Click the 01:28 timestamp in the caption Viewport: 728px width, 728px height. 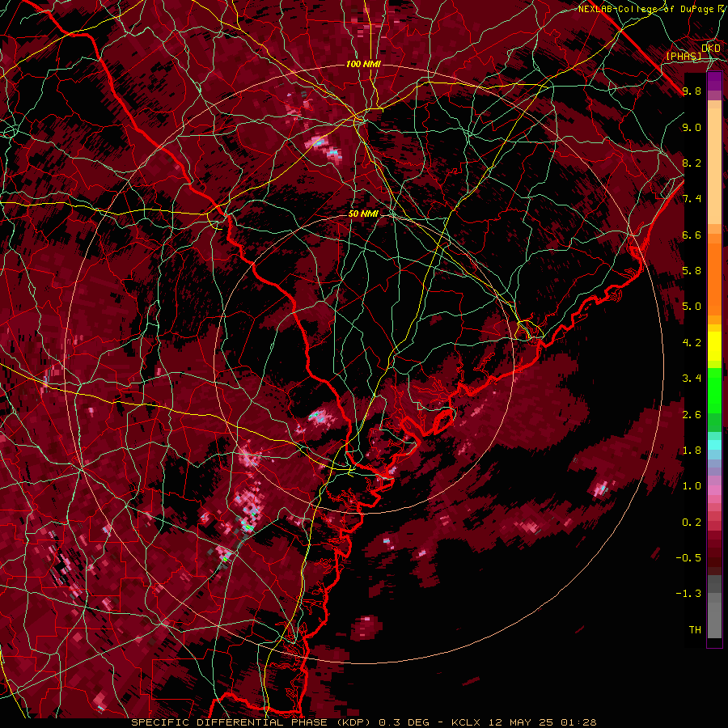pos(578,722)
